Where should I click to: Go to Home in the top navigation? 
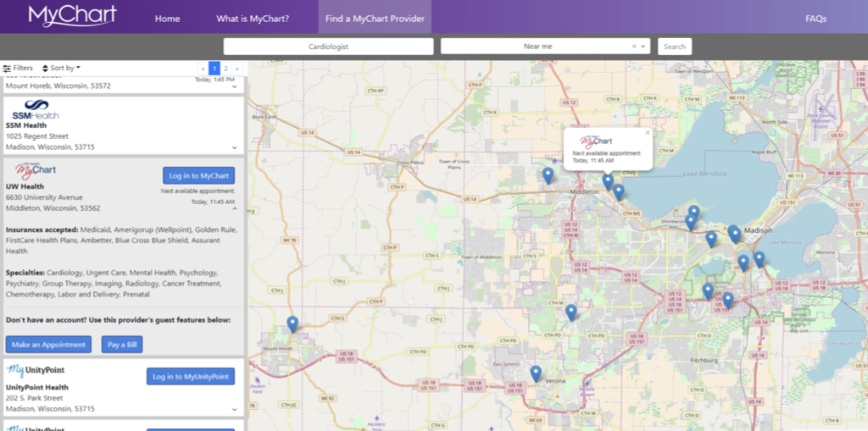(167, 19)
